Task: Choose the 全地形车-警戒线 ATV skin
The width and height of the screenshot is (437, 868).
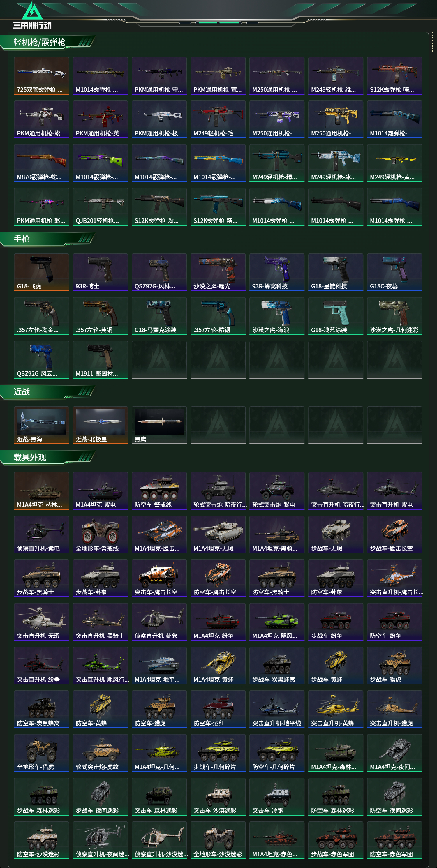Action: [x=101, y=534]
